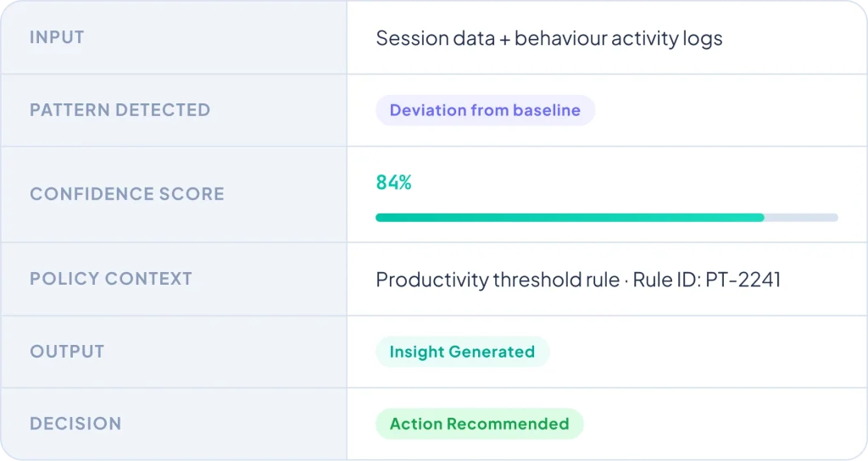868x461 pixels.
Task: Select the DECISION row label
Action: coord(75,424)
